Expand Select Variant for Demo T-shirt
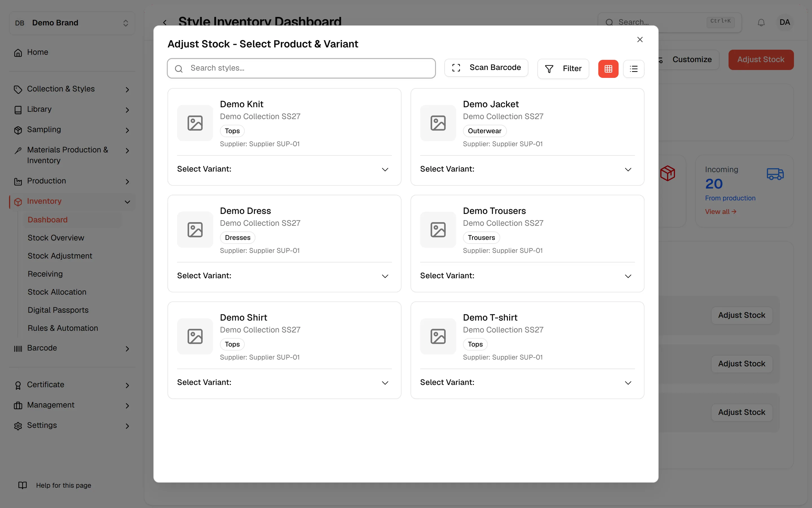This screenshot has width=812, height=508. point(527,382)
